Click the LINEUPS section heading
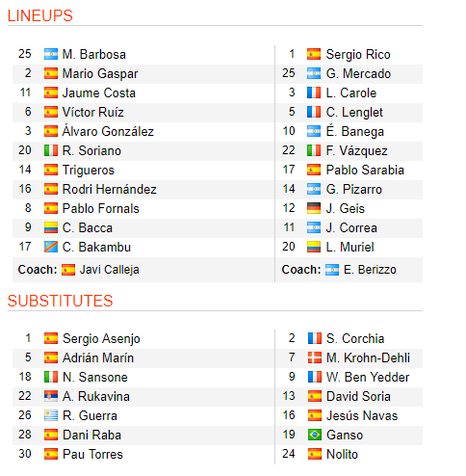This screenshot has width=466, height=476. (40, 15)
